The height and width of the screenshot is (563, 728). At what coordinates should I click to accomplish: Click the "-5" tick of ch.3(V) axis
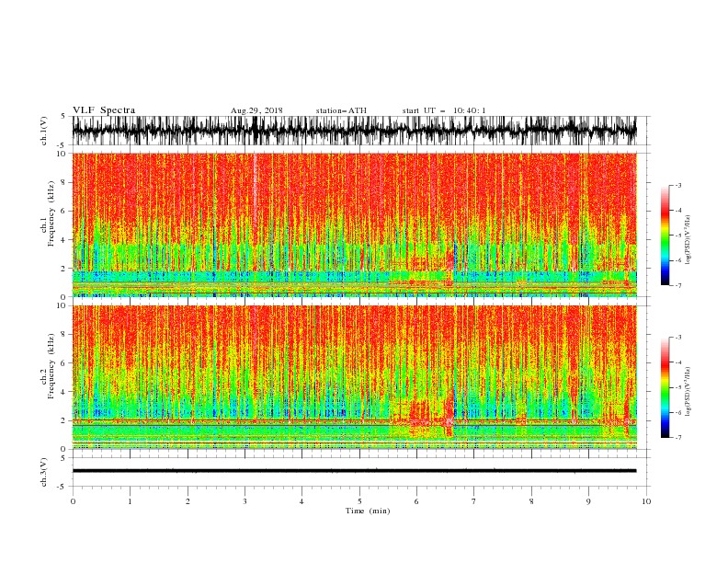63,487
